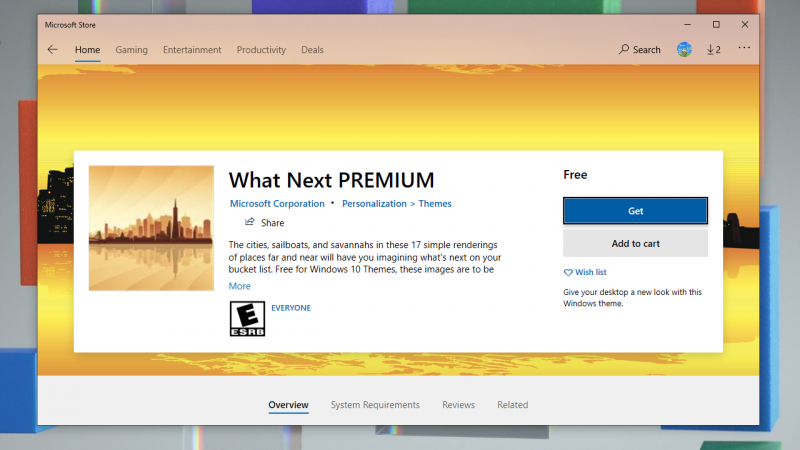Screen dimensions: 800x450
Task: Maximize the Microsoft Store window
Action: pyautogui.click(x=716, y=24)
